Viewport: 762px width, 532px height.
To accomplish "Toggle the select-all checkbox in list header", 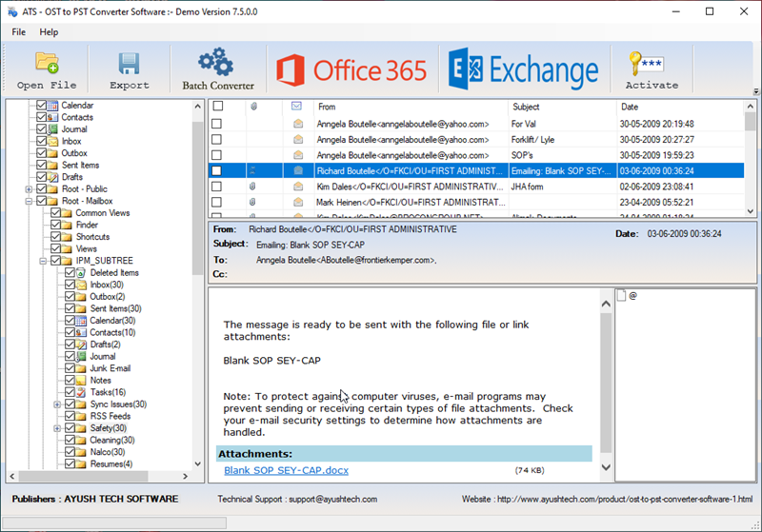I will tap(217, 107).
